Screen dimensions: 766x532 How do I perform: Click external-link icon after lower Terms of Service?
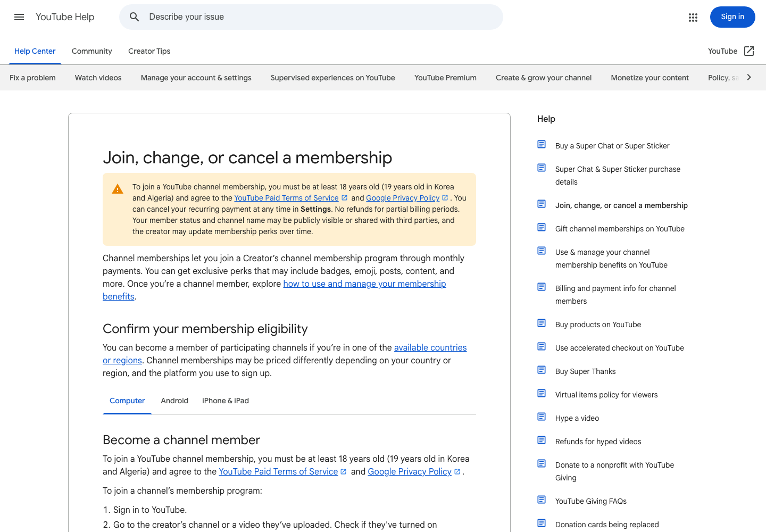[343, 471]
